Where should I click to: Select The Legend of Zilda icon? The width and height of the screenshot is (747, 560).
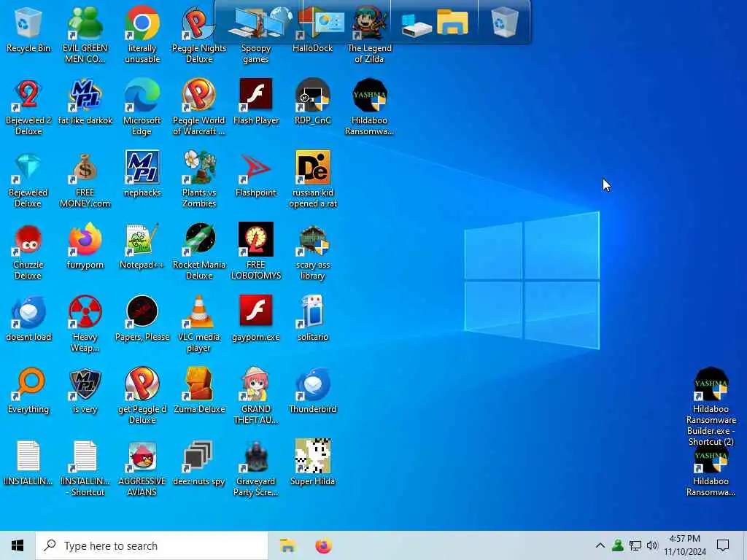click(369, 34)
